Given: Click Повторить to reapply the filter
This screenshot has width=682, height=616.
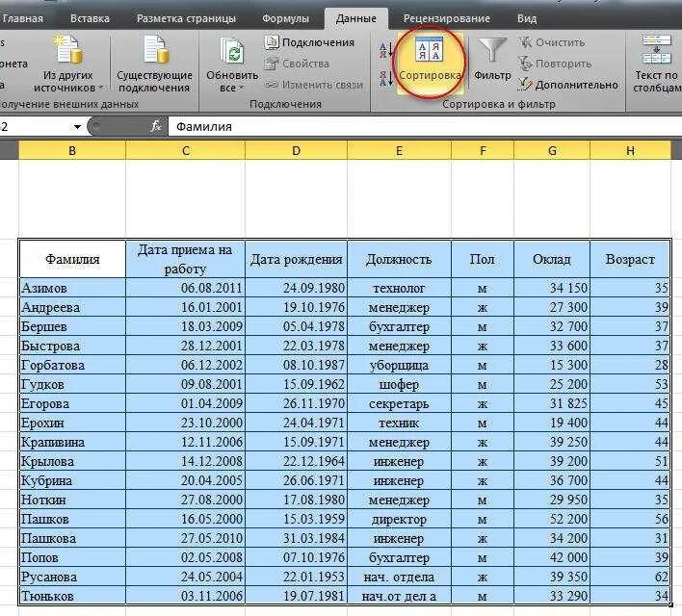Looking at the screenshot, I should click(555, 64).
